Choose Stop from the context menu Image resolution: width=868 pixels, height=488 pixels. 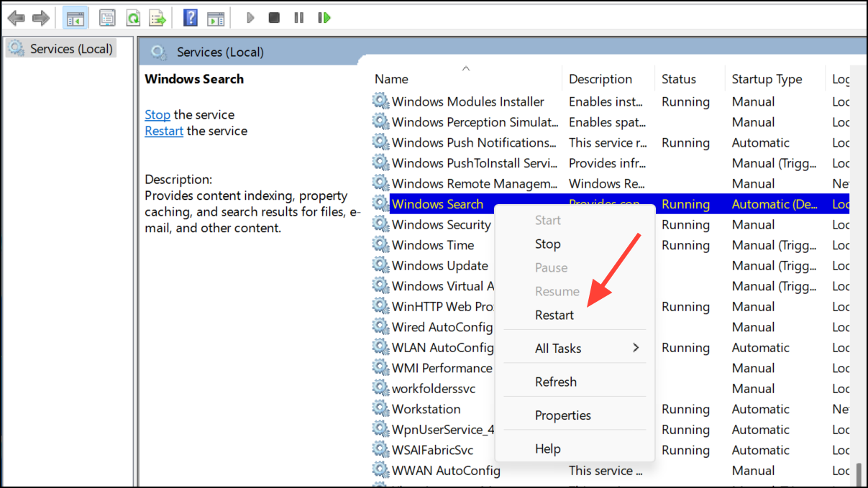(x=547, y=244)
